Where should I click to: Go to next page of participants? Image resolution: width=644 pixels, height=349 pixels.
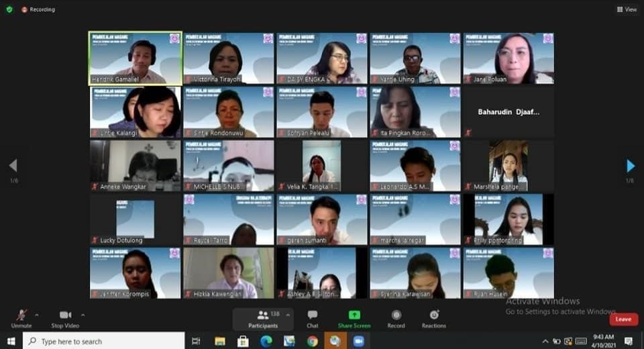(x=630, y=166)
